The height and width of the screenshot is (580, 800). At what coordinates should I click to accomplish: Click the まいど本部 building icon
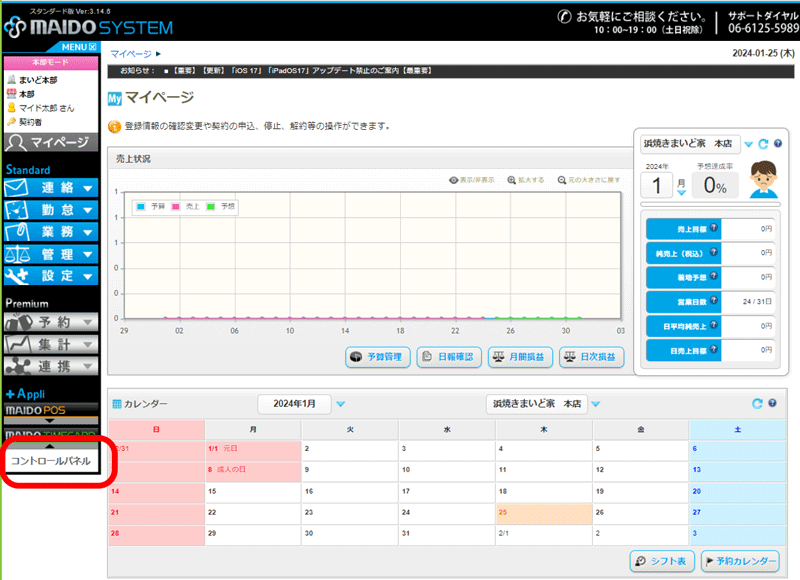coord(12,80)
